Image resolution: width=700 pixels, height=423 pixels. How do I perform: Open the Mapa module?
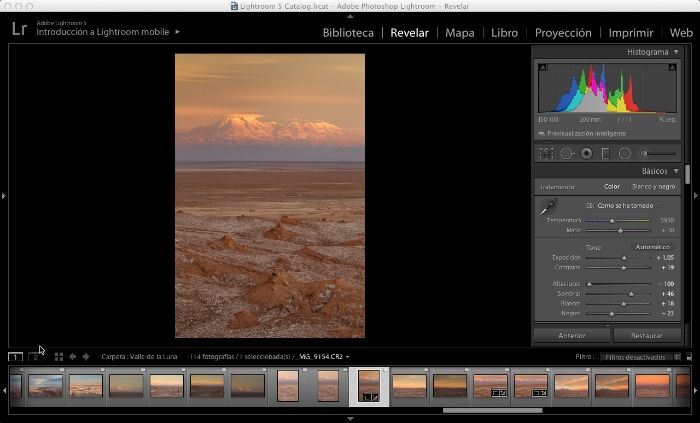pos(460,33)
